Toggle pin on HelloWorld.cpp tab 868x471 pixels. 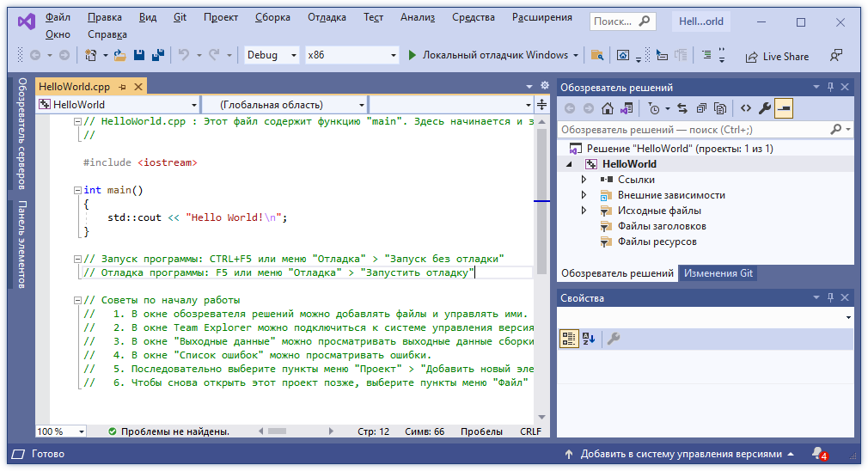123,87
